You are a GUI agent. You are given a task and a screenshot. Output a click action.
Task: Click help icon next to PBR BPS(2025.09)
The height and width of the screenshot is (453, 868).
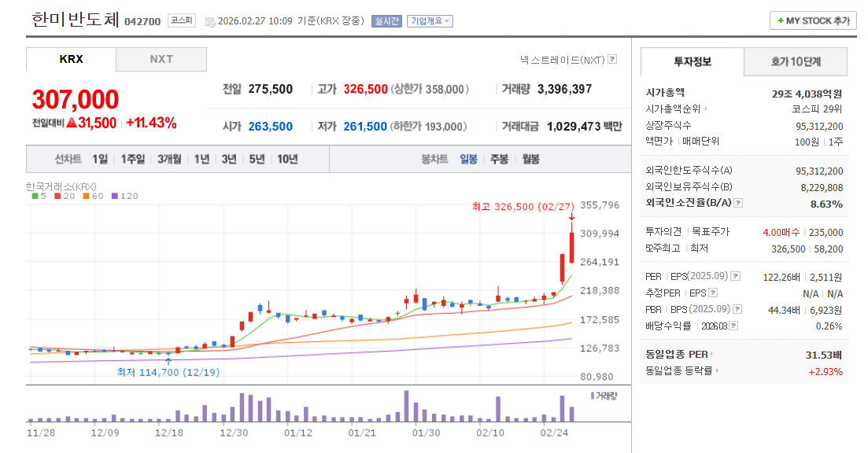click(737, 309)
